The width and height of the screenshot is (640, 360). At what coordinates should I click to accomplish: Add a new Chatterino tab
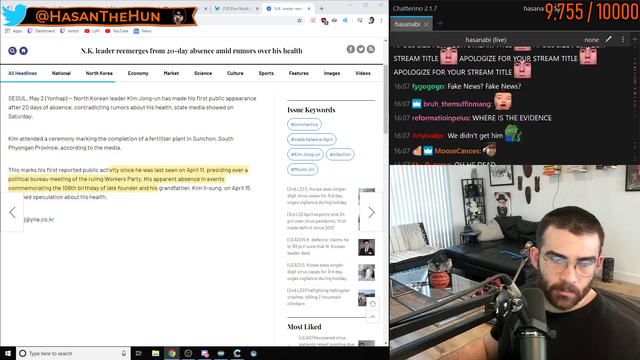[440, 24]
